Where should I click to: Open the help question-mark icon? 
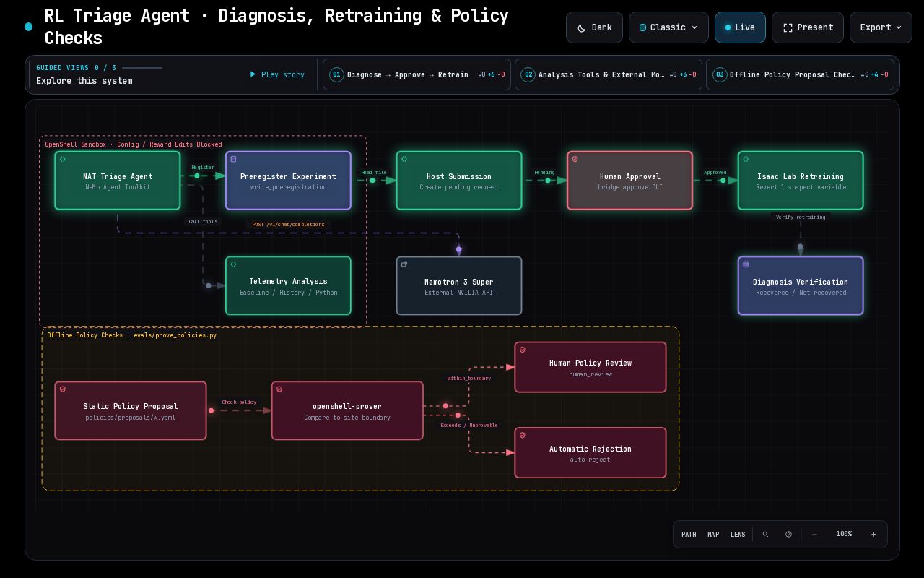click(788, 535)
